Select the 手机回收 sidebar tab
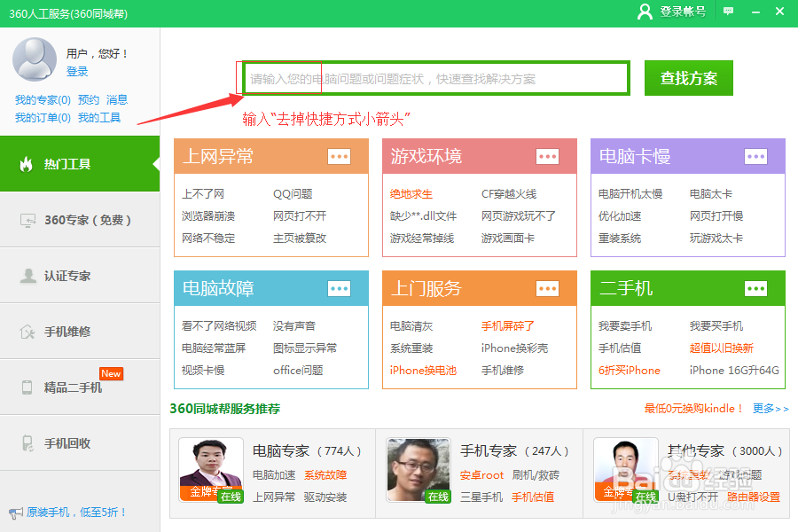The image size is (798, 532). coord(80,443)
